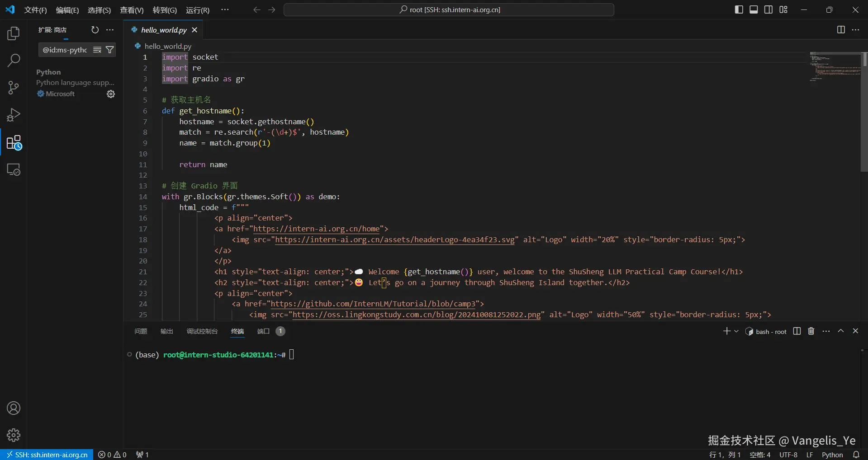Focus the command center search box
This screenshot has height=460, width=868.
click(449, 9)
